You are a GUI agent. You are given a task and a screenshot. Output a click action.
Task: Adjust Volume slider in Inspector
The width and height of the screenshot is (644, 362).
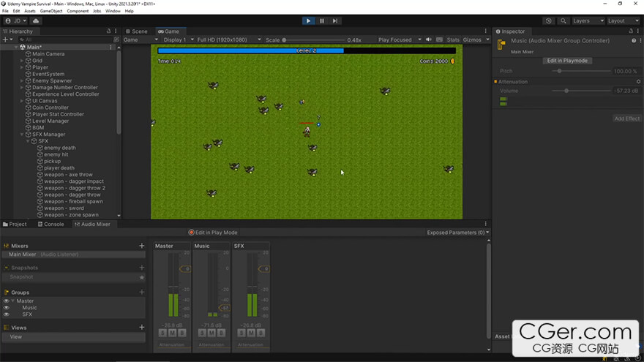(581, 91)
